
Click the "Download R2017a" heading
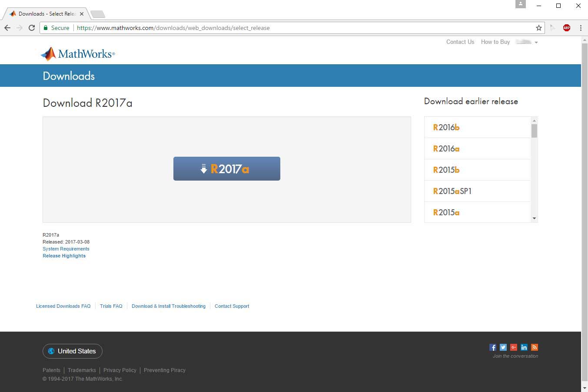[x=87, y=103]
